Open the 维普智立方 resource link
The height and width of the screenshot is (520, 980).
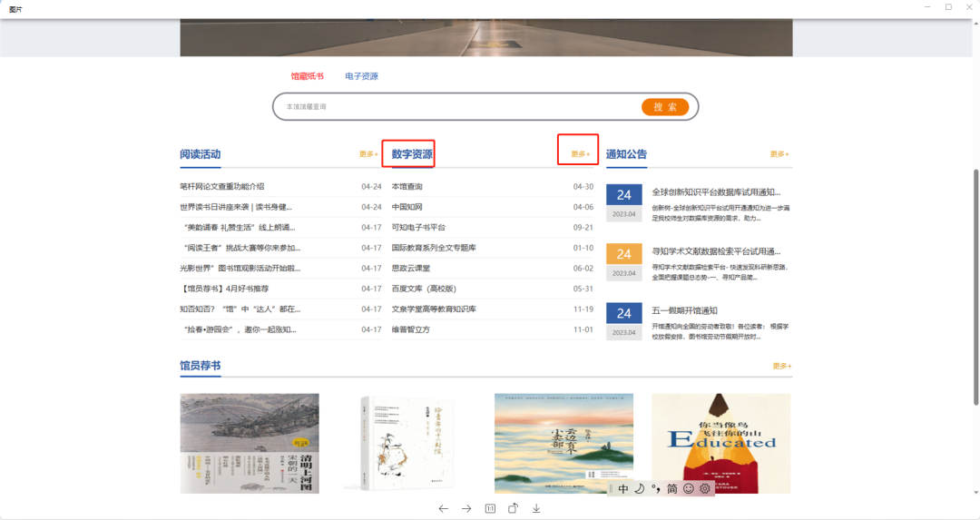tap(411, 329)
